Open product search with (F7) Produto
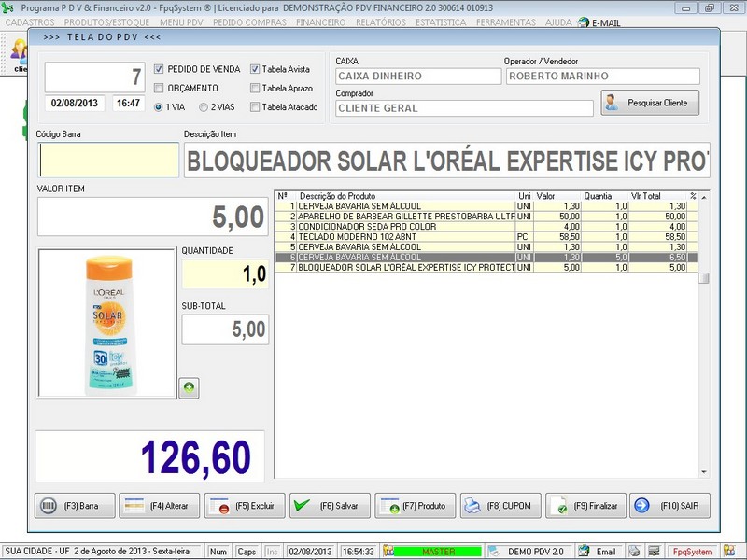747x560 pixels. (415, 506)
